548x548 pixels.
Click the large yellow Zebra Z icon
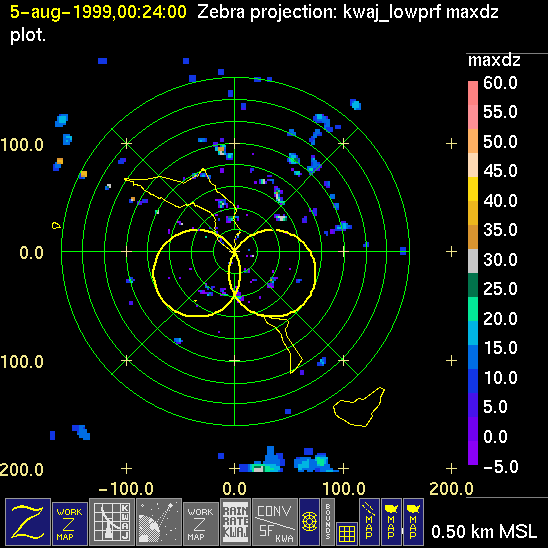click(28, 522)
